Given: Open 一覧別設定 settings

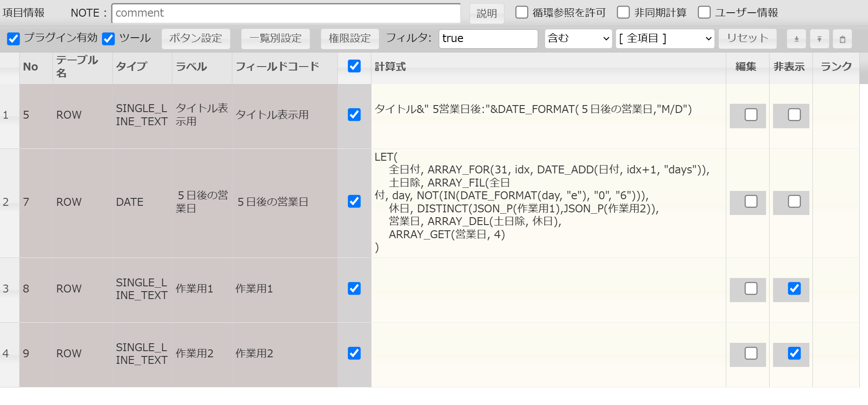Looking at the screenshot, I should tap(276, 39).
